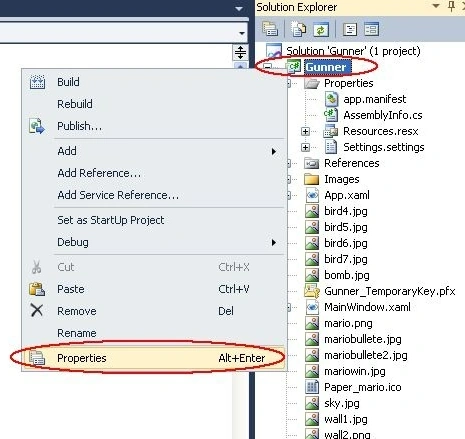
Task: Collapse the Gunner project node
Action: click(x=267, y=67)
